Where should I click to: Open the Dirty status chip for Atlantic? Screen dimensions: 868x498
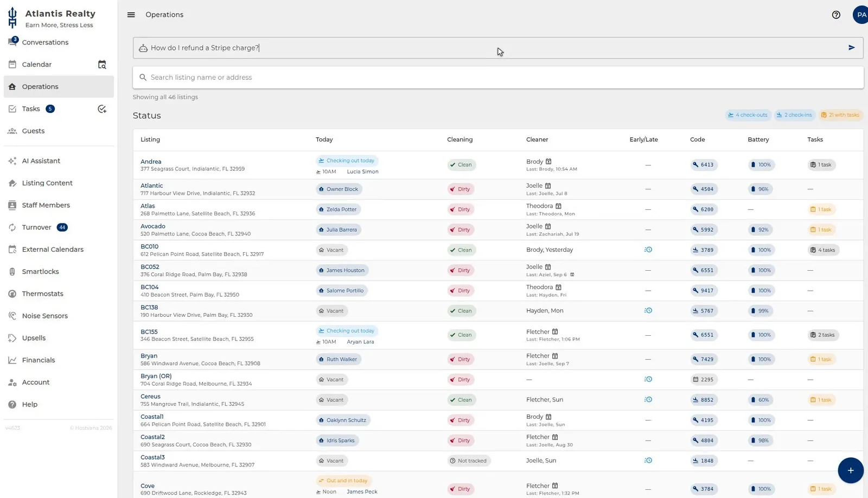(x=460, y=189)
